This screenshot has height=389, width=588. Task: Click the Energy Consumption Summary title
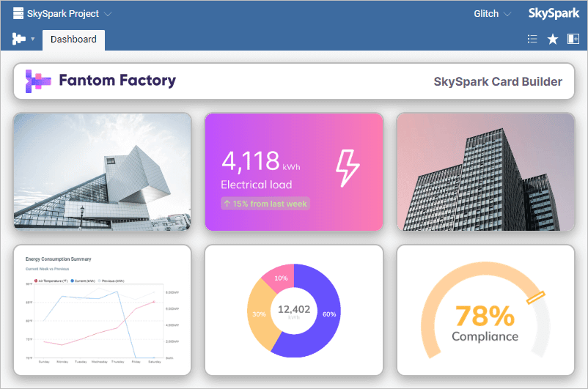tap(58, 259)
